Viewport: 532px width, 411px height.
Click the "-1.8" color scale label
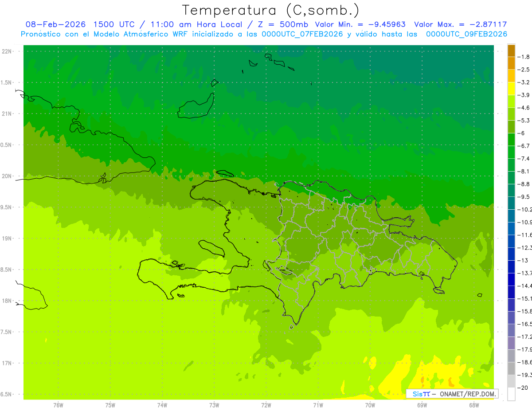pos(524,57)
